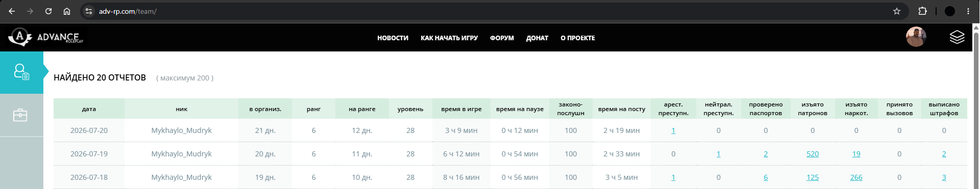
Task: Click the '21 дн.' organization cell
Action: [265, 130]
